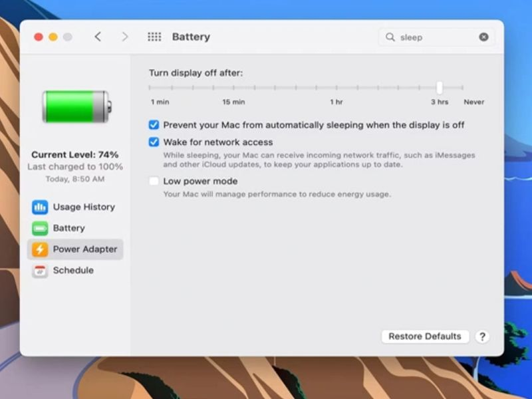Minimize window with the yellow button
532x399 pixels.
(x=53, y=37)
